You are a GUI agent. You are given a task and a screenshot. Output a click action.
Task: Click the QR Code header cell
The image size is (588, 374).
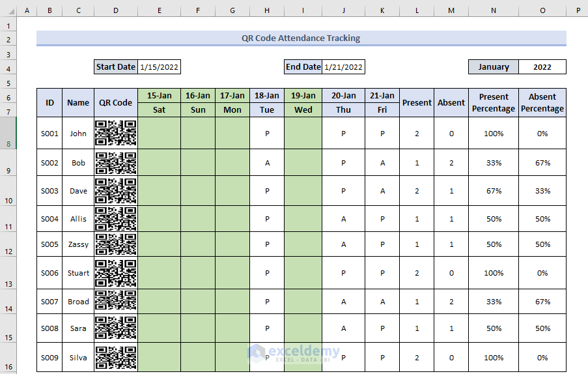click(x=115, y=103)
